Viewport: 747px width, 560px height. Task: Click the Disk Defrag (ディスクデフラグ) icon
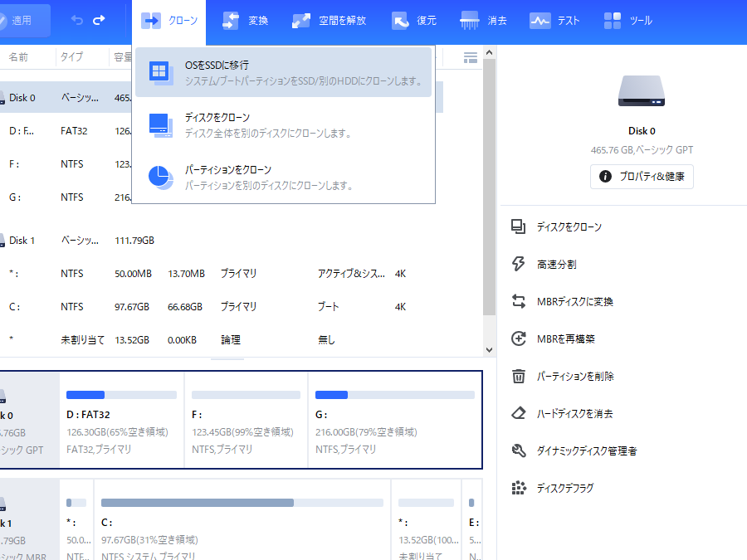click(519, 488)
